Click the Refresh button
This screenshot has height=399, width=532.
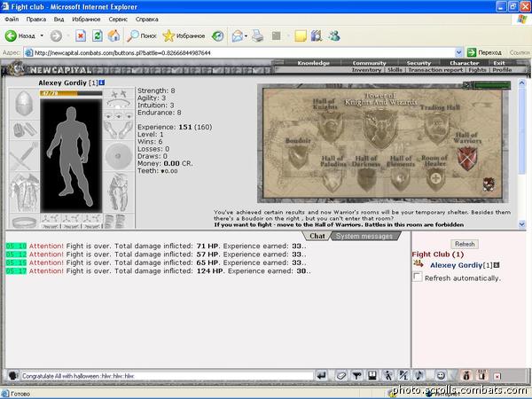pos(465,244)
